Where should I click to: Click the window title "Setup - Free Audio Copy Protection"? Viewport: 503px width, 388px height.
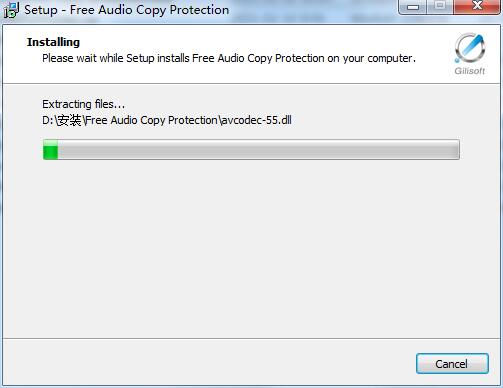pos(127,10)
